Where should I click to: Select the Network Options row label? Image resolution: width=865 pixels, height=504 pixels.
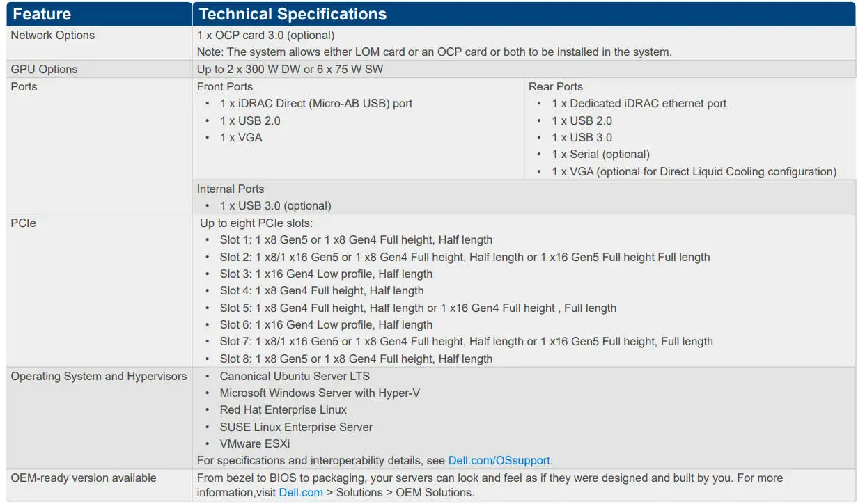click(x=53, y=36)
